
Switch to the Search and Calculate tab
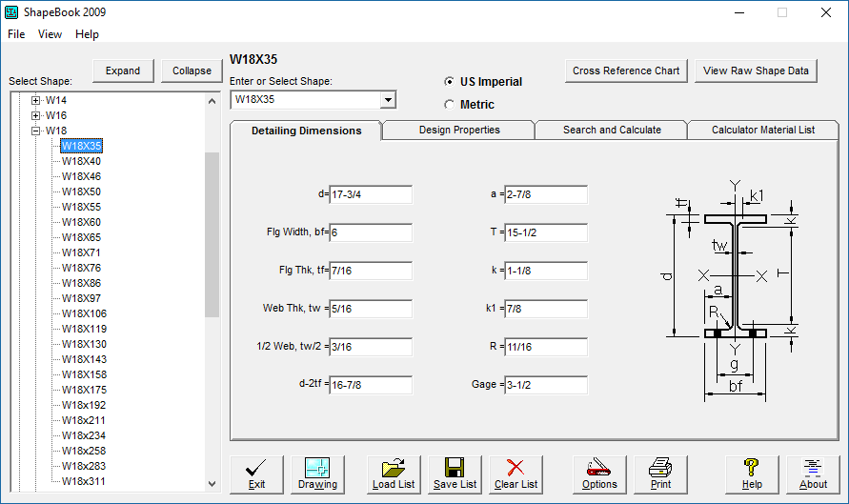(612, 130)
